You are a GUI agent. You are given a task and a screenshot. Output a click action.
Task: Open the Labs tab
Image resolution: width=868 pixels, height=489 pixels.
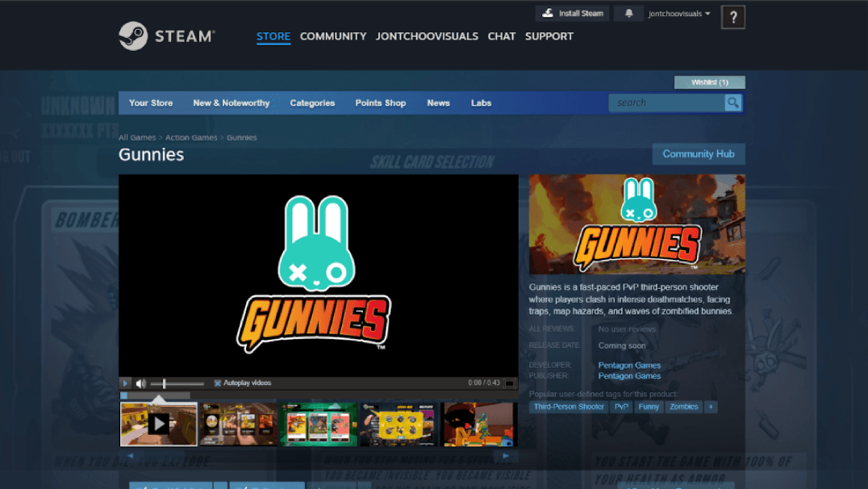tap(481, 103)
